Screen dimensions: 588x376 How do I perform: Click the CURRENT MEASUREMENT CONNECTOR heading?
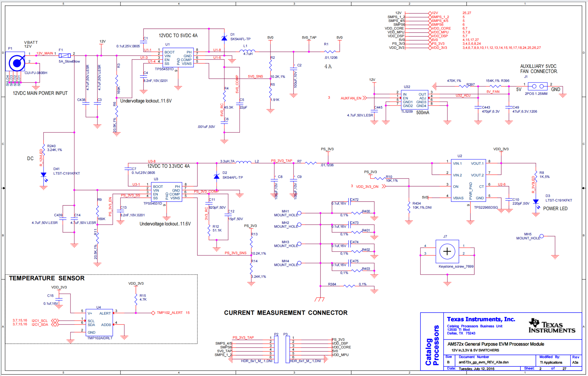(x=286, y=313)
